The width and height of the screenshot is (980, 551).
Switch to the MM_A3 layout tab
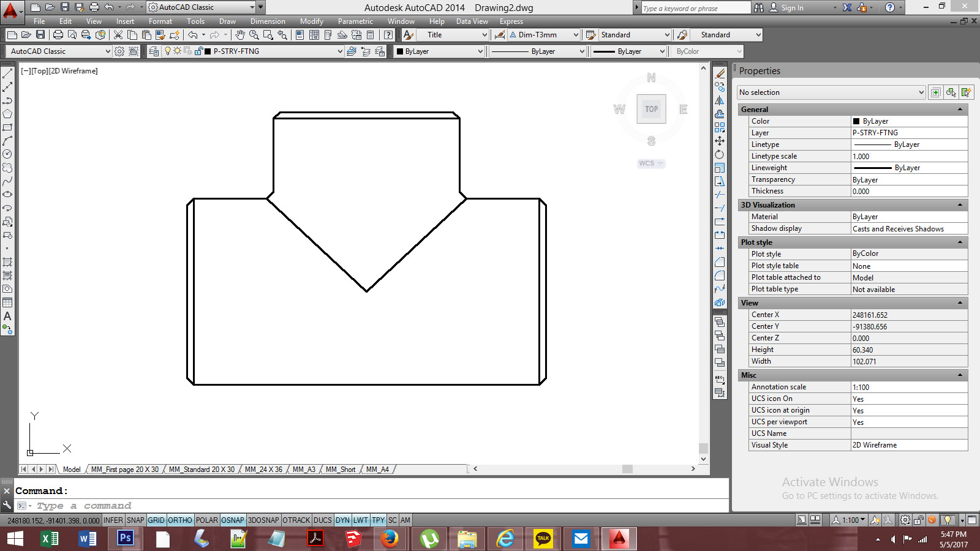pos(304,470)
